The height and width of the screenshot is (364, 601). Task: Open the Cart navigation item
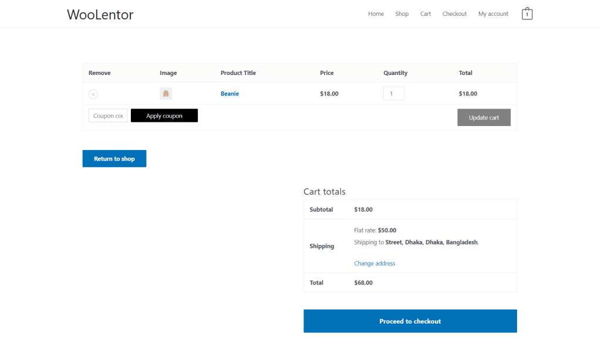click(426, 13)
